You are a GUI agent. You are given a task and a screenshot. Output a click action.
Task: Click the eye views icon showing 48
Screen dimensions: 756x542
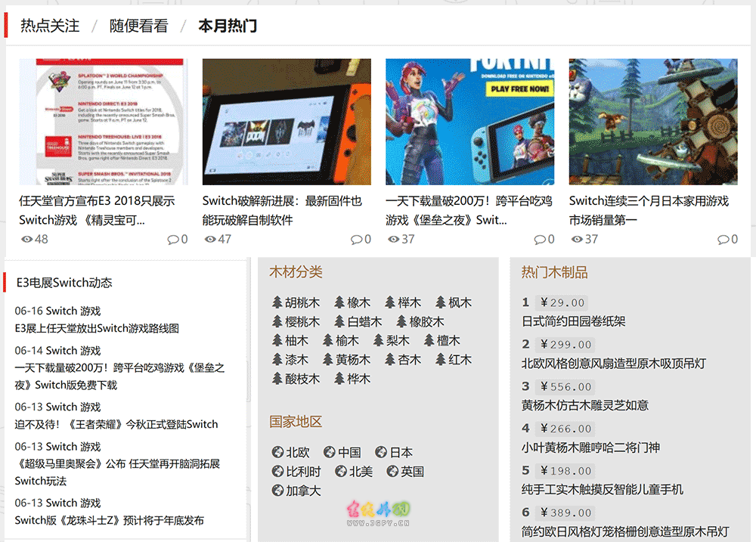click(26, 239)
